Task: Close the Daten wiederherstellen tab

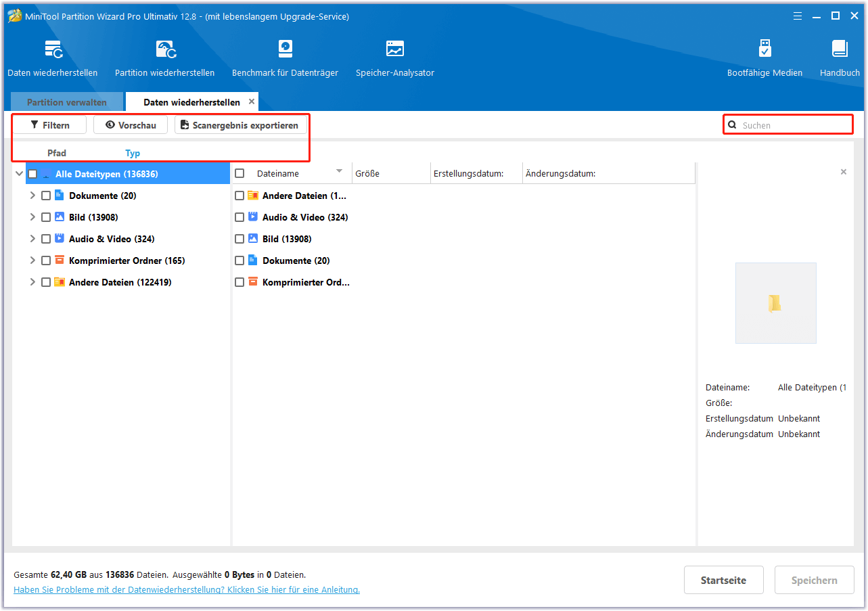Action: pyautogui.click(x=252, y=101)
